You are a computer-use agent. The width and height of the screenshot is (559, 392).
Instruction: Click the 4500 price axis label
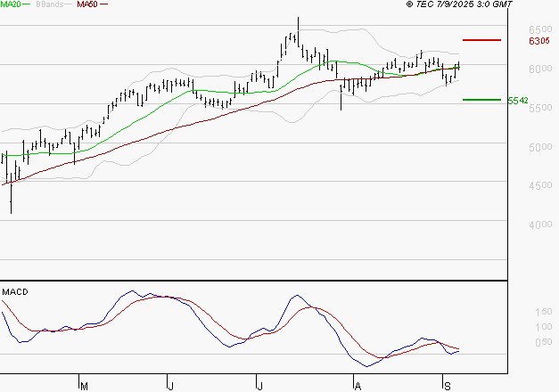(539, 186)
